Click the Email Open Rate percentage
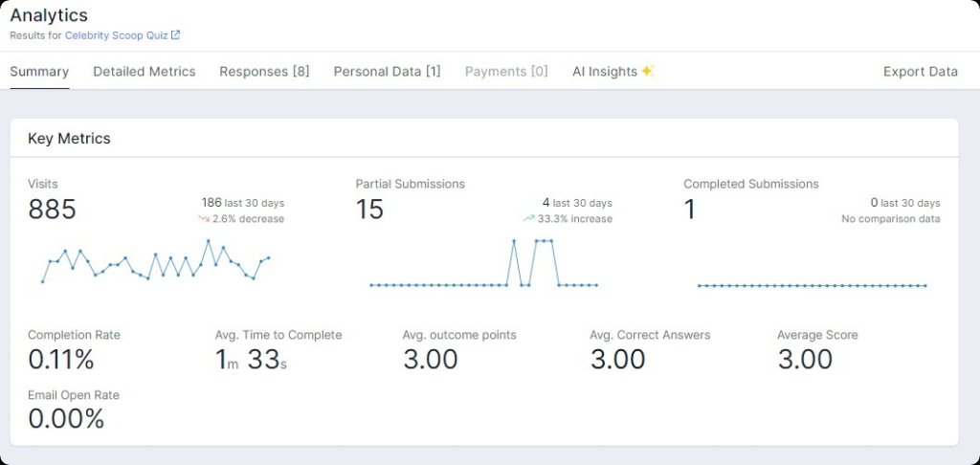 pos(66,419)
